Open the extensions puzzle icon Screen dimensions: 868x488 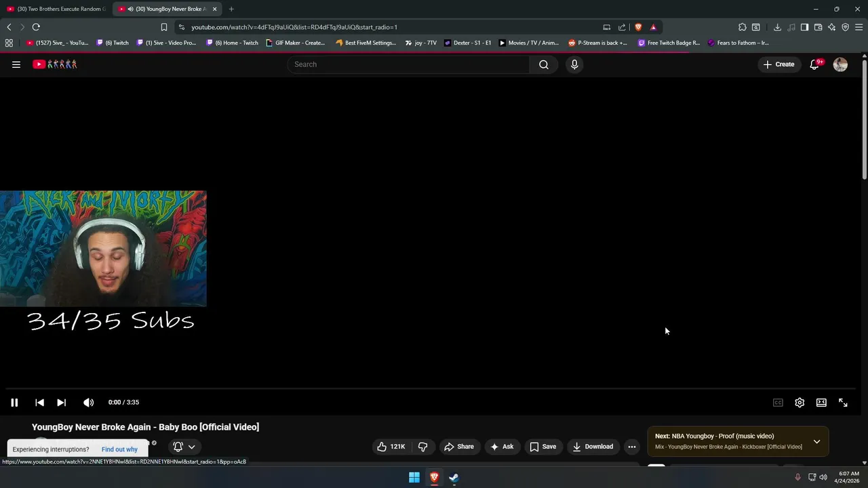[743, 27]
